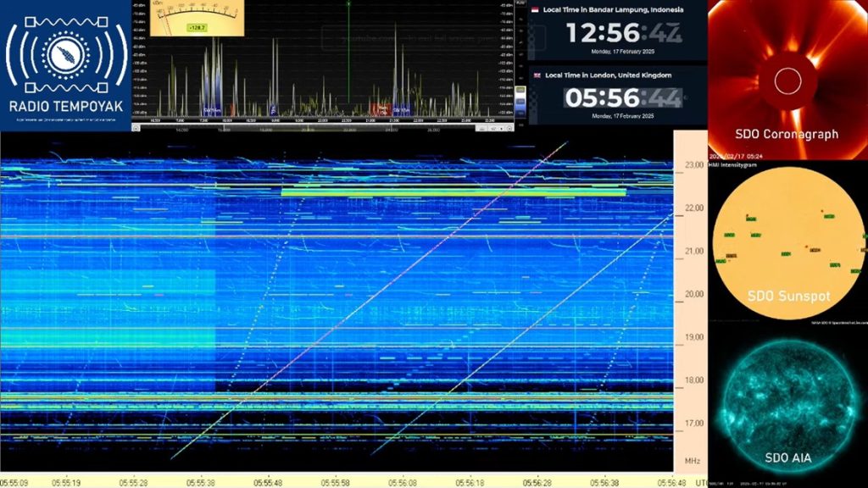Click the date under the Bandar Lampung clock
868x488 pixels.
tap(623, 52)
